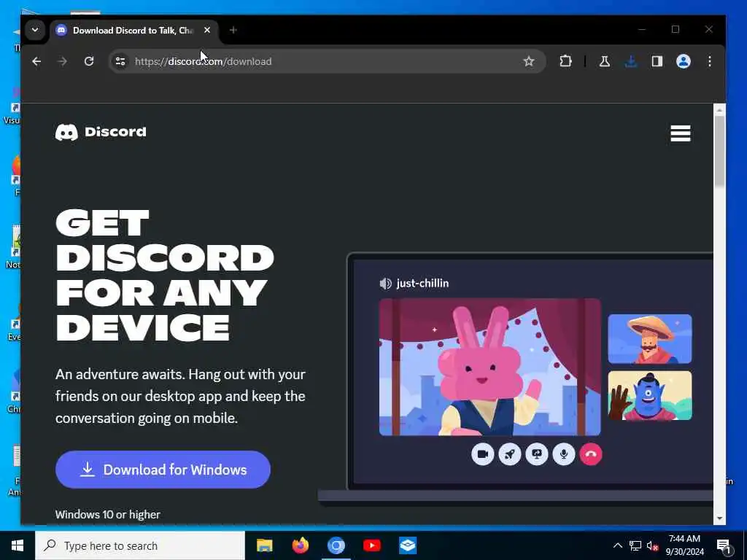
Task: Click the muted volume tray icon
Action: (x=653, y=545)
